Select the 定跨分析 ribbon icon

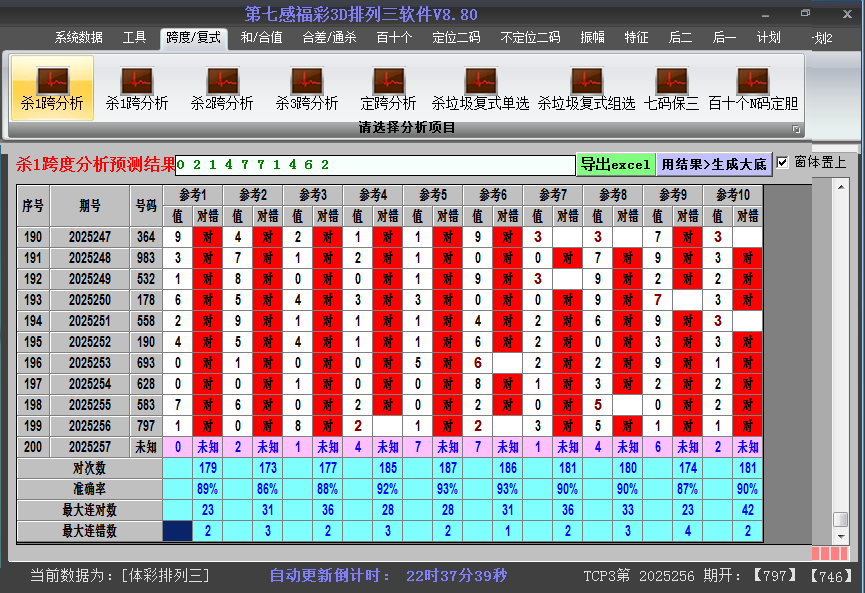coord(388,88)
